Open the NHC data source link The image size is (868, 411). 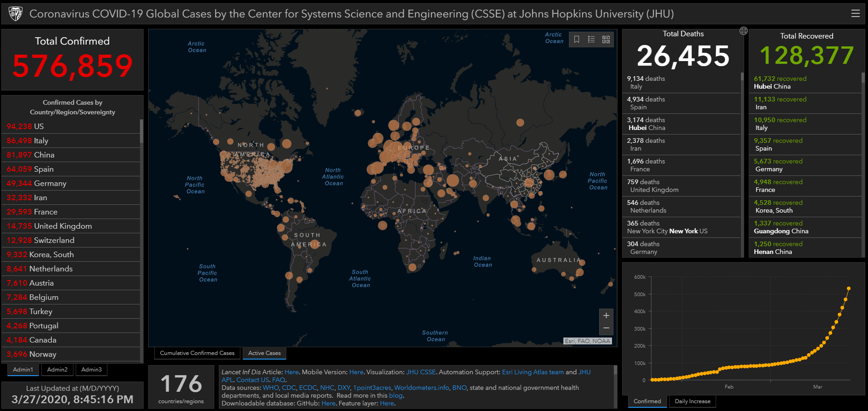[327, 388]
